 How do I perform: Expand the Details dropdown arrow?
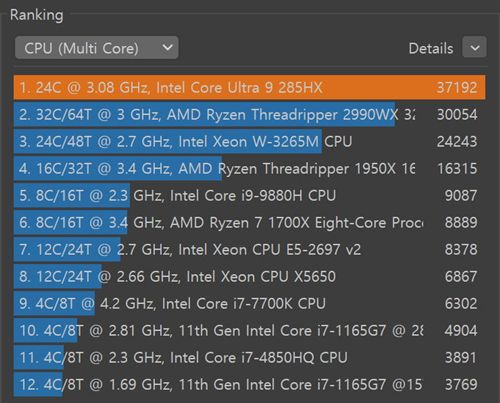(474, 47)
